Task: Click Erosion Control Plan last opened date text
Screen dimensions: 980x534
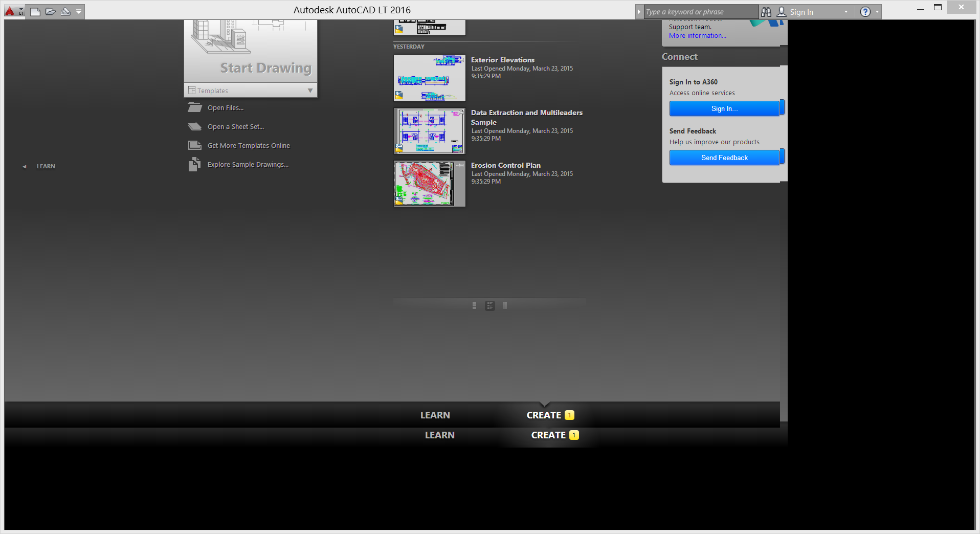Action: click(x=522, y=177)
